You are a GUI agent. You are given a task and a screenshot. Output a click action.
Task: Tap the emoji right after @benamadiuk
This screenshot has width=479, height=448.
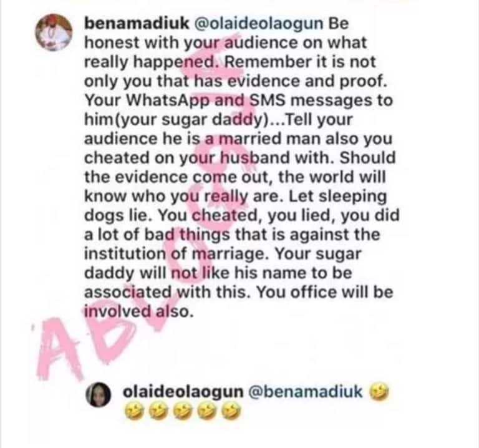(379, 392)
